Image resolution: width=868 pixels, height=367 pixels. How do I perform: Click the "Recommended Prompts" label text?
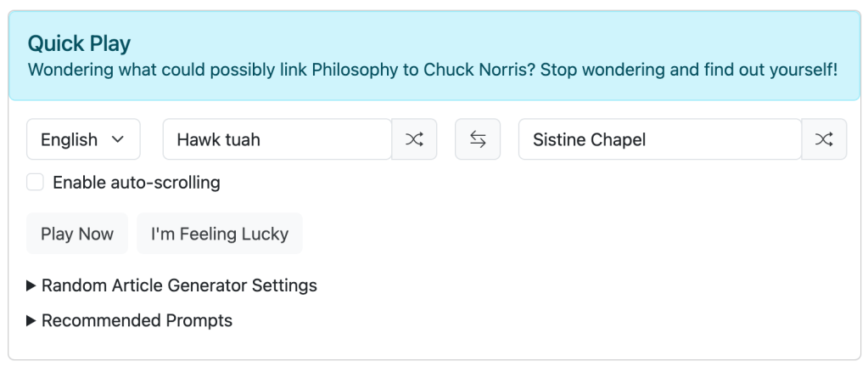coord(137,321)
